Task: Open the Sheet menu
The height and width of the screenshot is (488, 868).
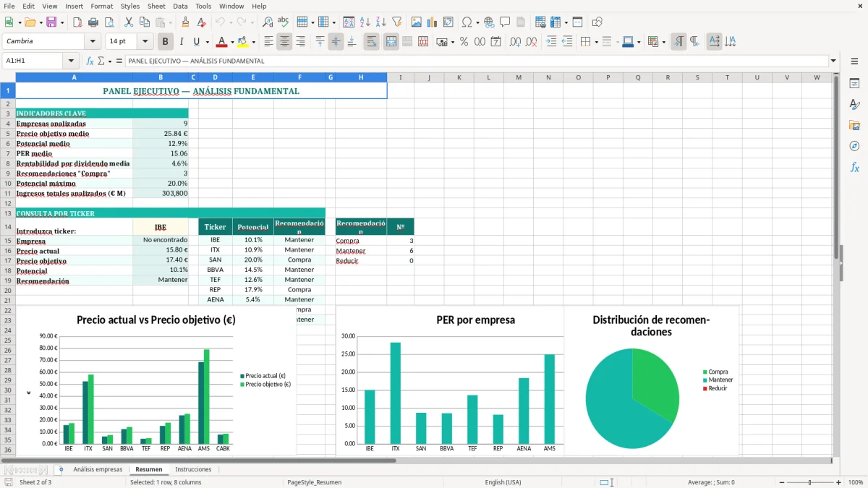Action: pos(156,6)
